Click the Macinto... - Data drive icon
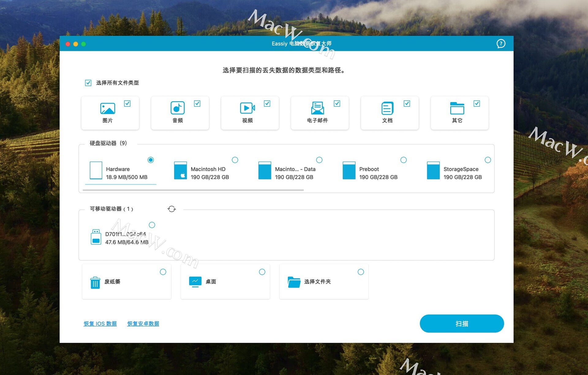This screenshot has height=375, width=588. click(x=265, y=170)
